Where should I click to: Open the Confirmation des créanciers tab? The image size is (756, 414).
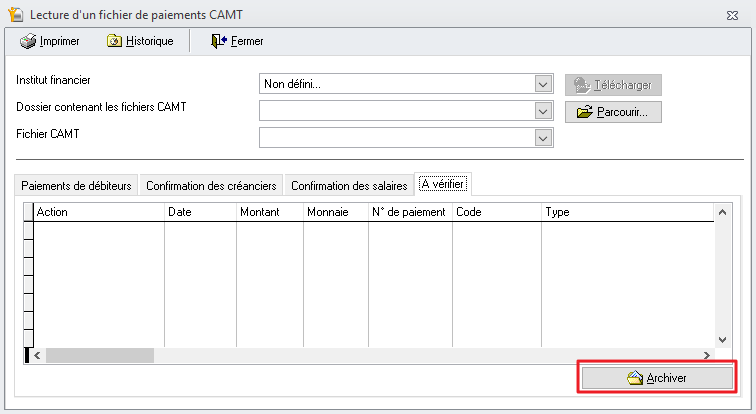click(x=211, y=186)
